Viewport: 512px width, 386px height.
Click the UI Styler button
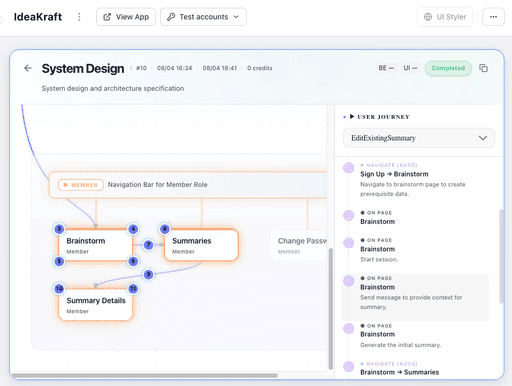pos(445,17)
